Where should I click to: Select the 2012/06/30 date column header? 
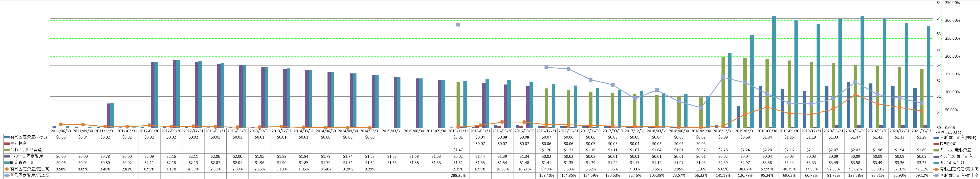point(149,131)
